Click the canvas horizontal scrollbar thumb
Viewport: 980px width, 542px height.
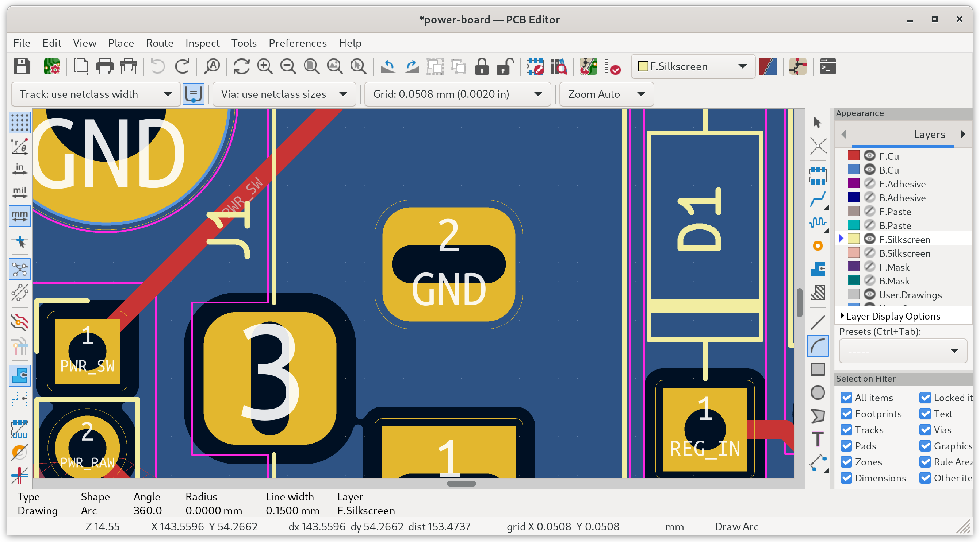461,484
